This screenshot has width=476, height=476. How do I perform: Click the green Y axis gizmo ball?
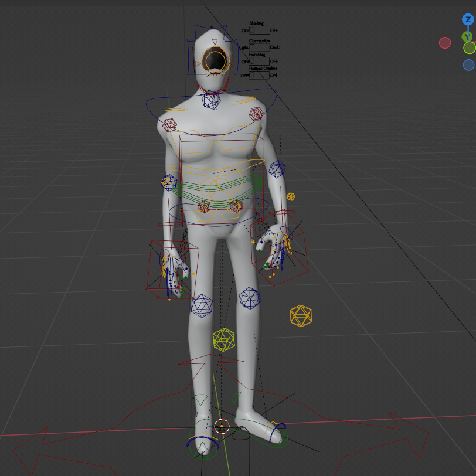pyautogui.click(x=467, y=37)
